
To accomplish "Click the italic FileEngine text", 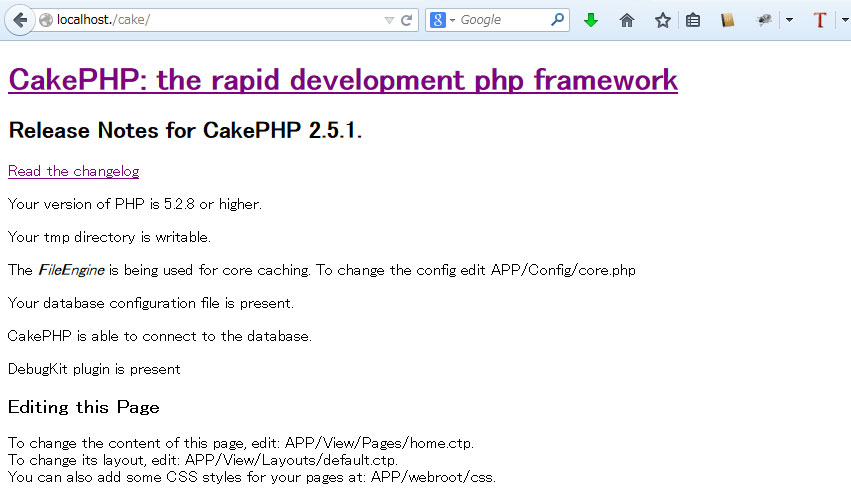I will tap(71, 270).
